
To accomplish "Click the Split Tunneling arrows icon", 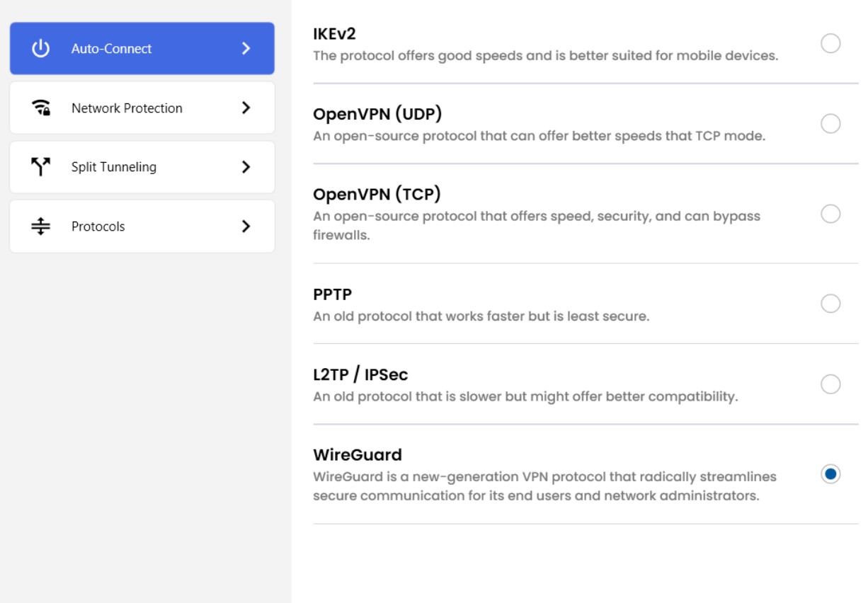I will [41, 167].
